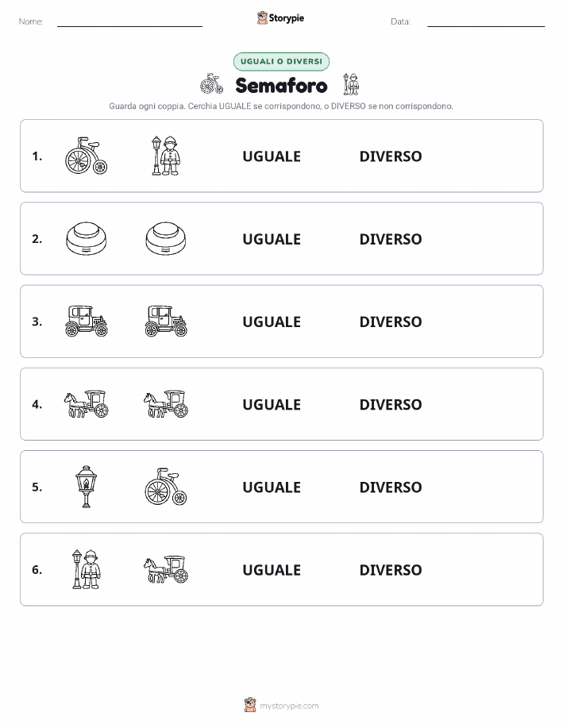Select the left push button in row 2
The image size is (563, 728).
pos(86,239)
